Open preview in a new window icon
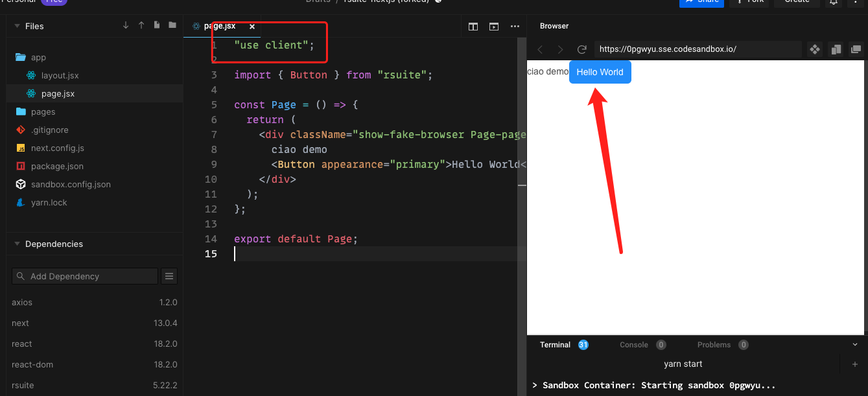Image resolution: width=868 pixels, height=396 pixels. tap(857, 49)
